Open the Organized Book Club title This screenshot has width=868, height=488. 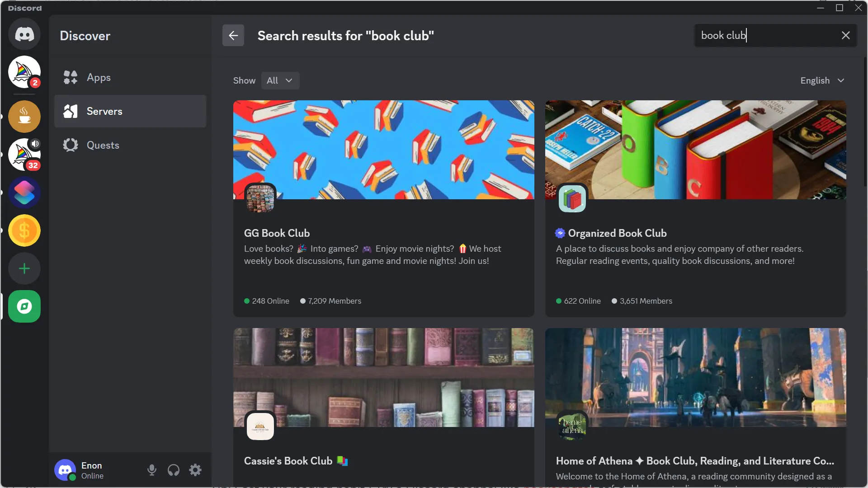pos(617,233)
